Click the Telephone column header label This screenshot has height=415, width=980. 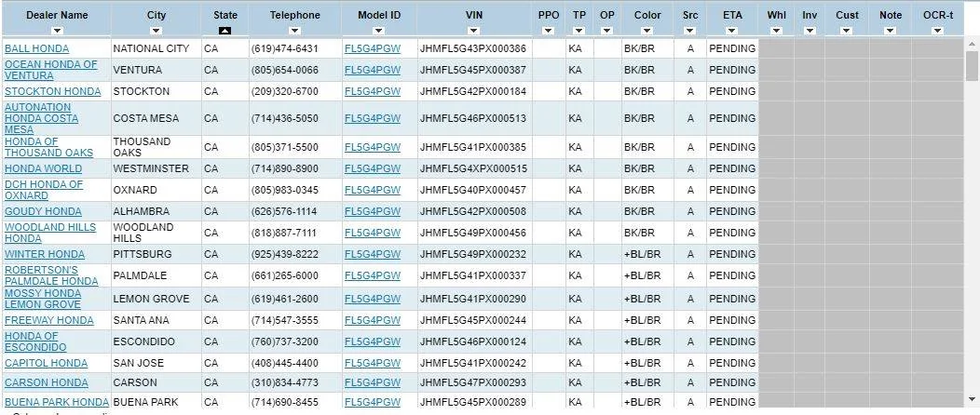click(295, 15)
